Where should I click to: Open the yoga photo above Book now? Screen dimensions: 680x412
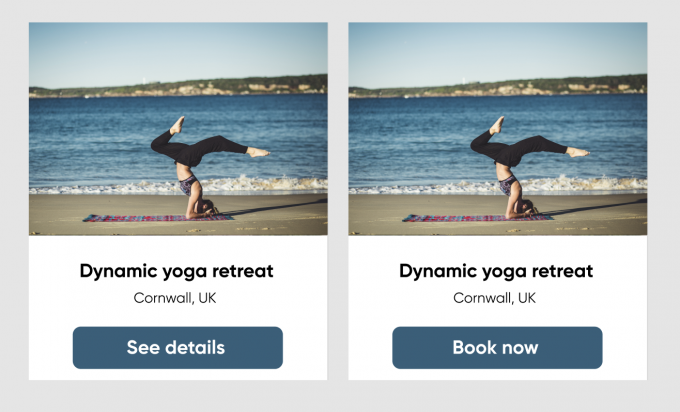498,129
